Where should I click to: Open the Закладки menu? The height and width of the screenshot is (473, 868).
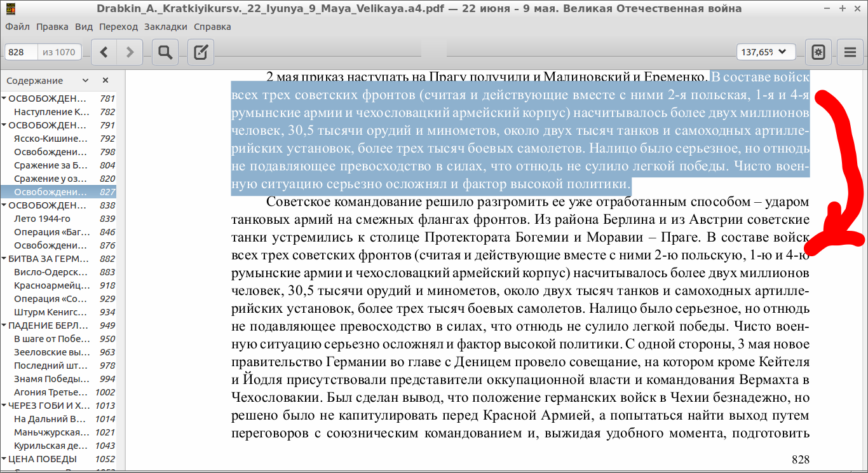165,27
